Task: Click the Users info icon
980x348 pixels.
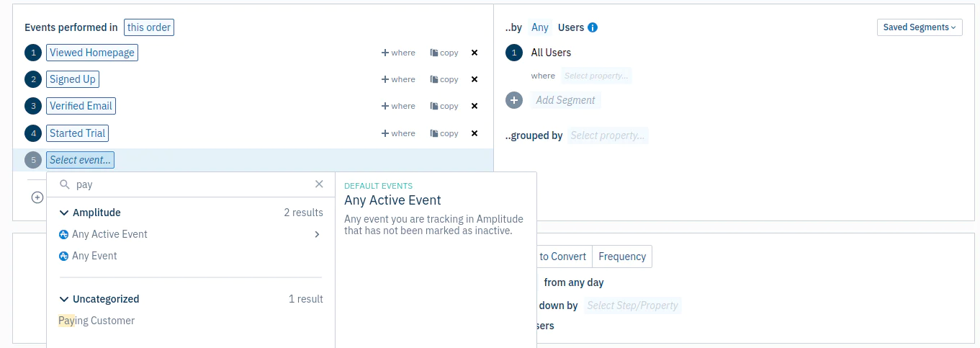Action: coord(593,27)
